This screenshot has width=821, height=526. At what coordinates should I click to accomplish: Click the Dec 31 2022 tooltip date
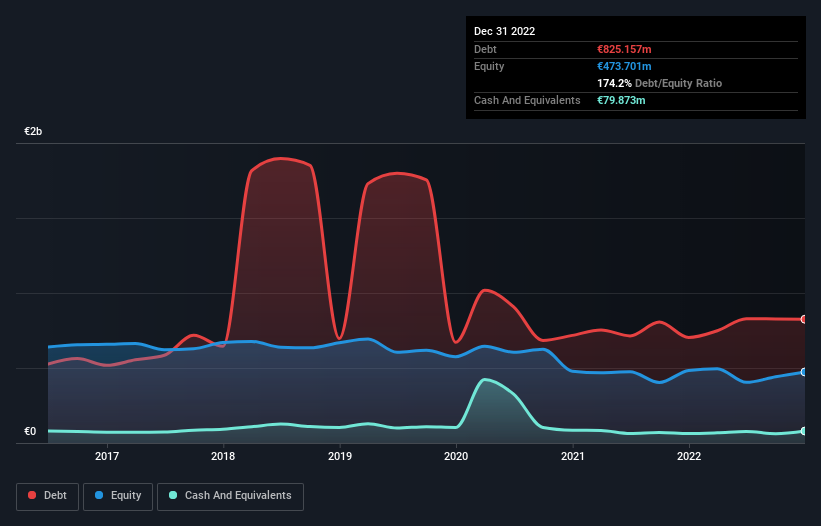click(x=504, y=31)
